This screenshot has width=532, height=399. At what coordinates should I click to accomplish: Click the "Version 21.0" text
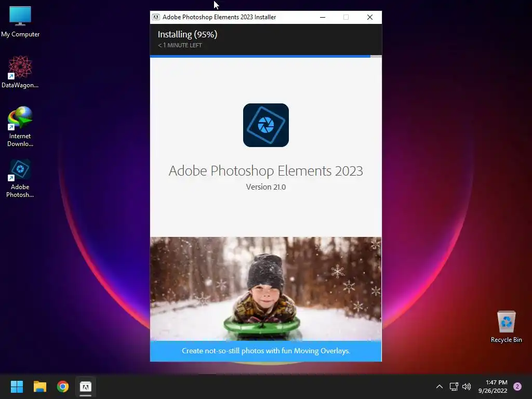click(x=266, y=187)
